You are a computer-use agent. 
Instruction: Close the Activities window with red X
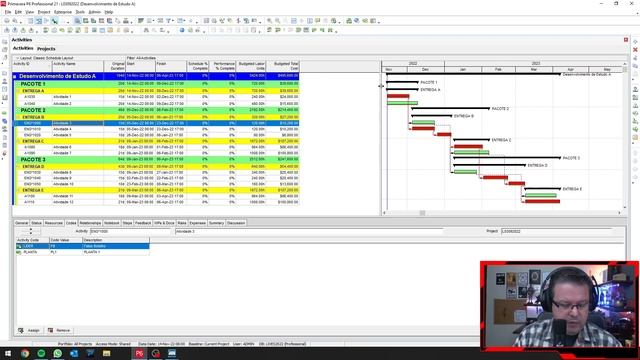(x=626, y=40)
